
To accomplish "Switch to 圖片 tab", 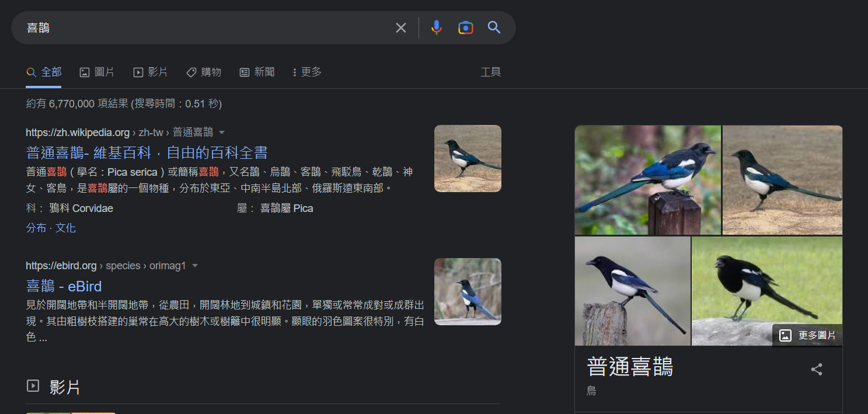I will 97,72.
